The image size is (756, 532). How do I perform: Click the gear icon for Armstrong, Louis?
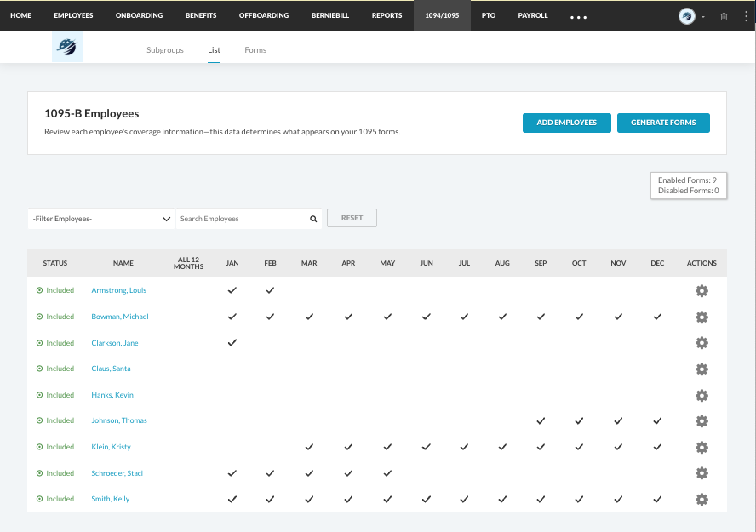702,291
